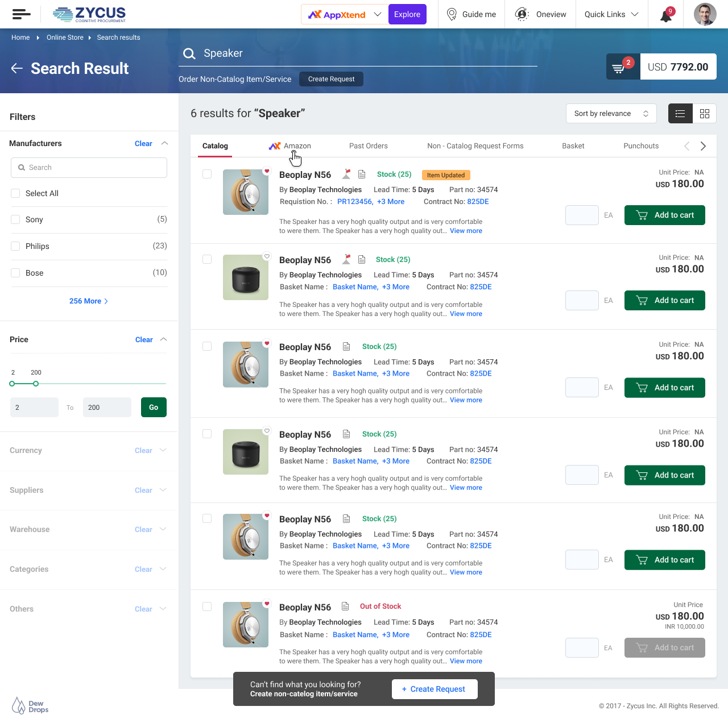Viewport: 728px width, 723px height.
Task: Adjust the price range slider handle
Action: pyautogui.click(x=36, y=384)
